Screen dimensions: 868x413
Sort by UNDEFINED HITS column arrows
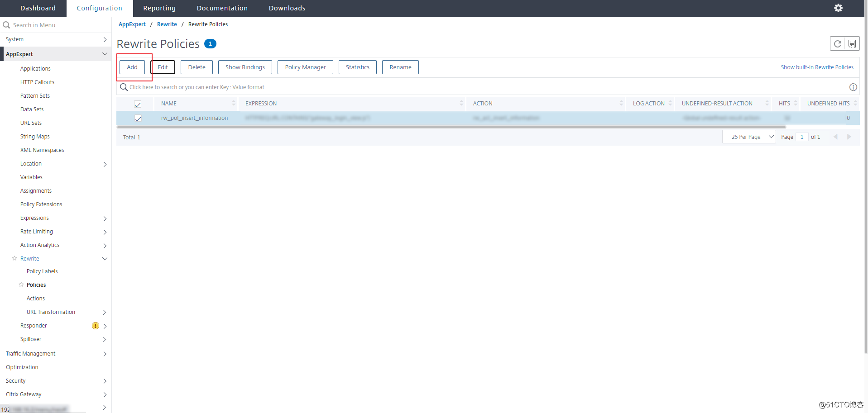pos(855,103)
